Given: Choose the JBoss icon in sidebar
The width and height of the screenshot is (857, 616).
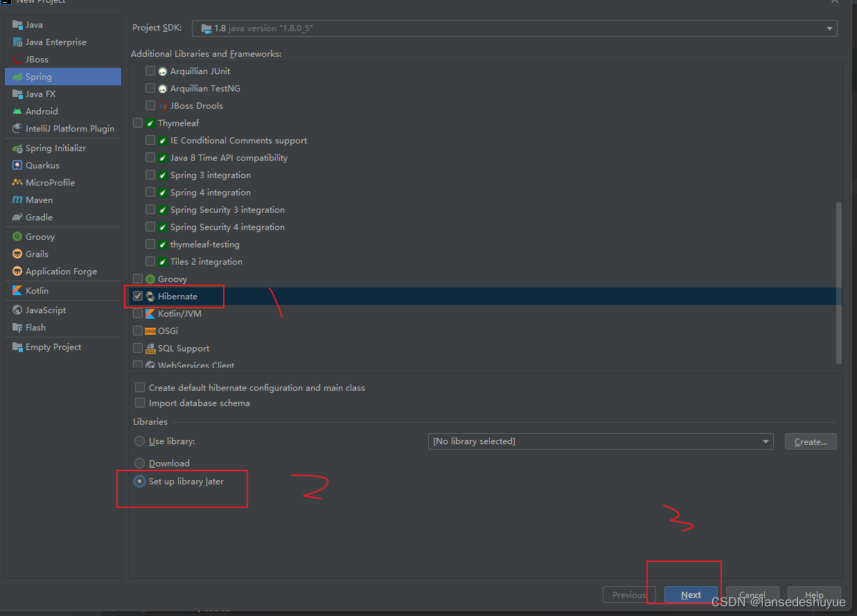Looking at the screenshot, I should point(17,60).
